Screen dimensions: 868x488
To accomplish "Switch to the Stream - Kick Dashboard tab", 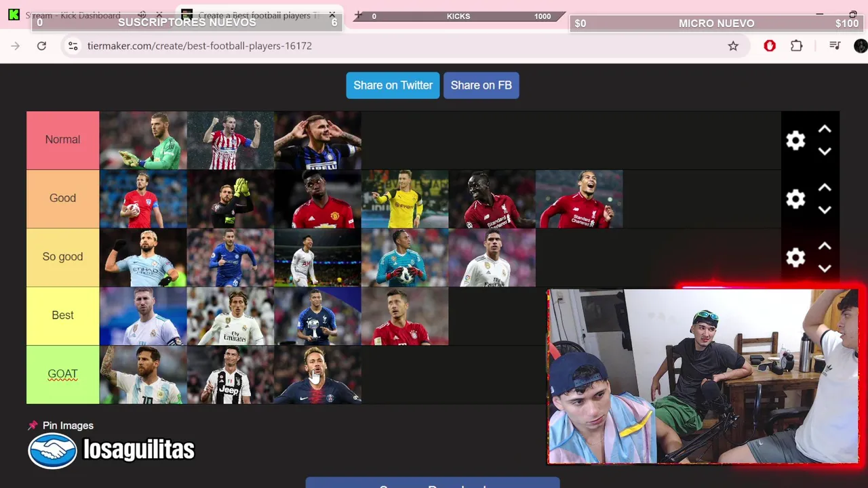I will point(73,15).
